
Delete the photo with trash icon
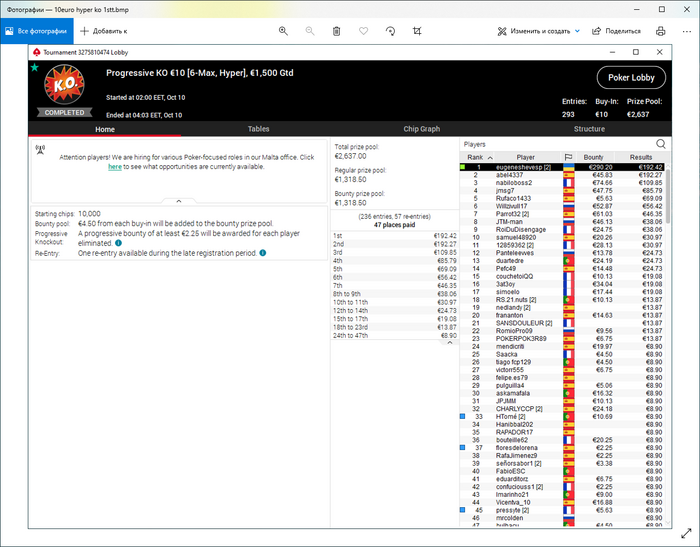point(337,31)
